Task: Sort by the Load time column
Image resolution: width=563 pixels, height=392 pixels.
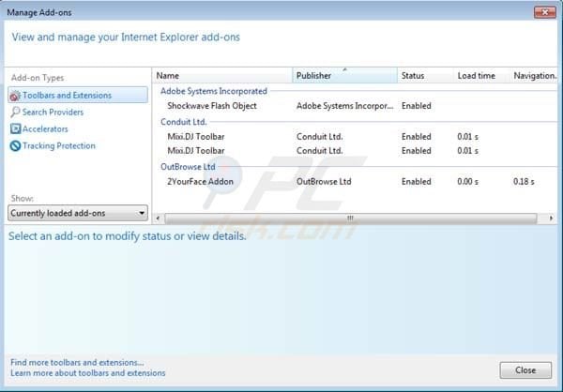Action: [x=481, y=76]
